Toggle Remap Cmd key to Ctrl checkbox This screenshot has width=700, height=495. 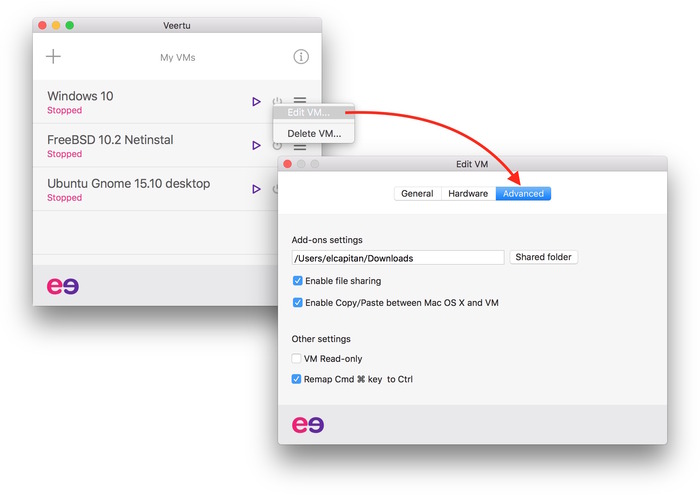point(296,379)
